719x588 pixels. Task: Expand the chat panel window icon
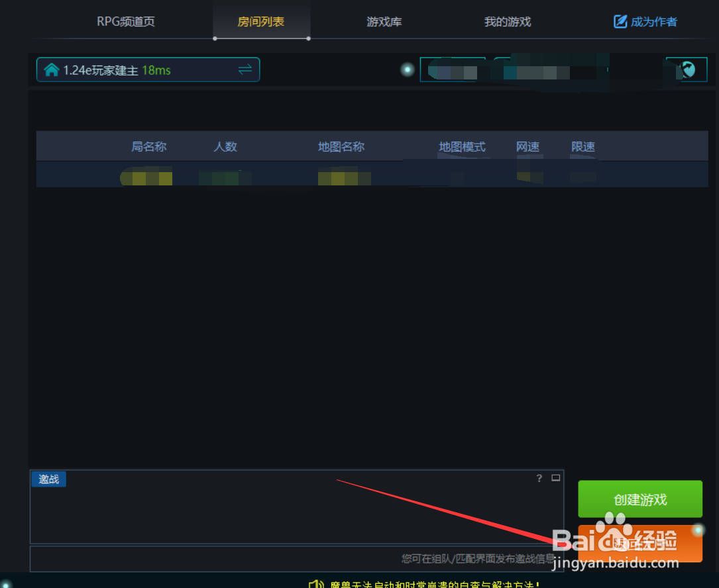[x=556, y=477]
